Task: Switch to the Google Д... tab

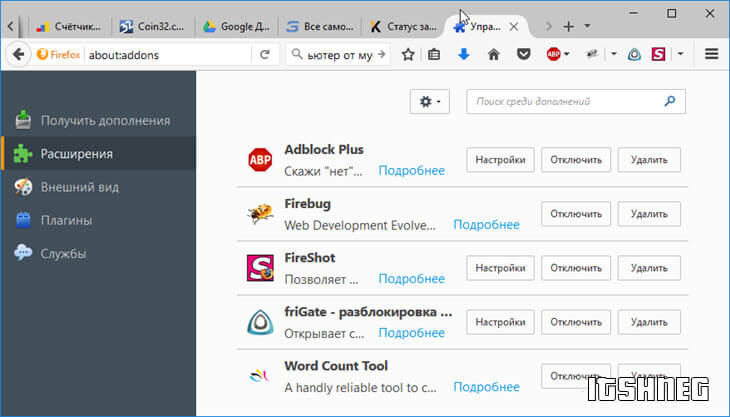Action: click(x=234, y=26)
